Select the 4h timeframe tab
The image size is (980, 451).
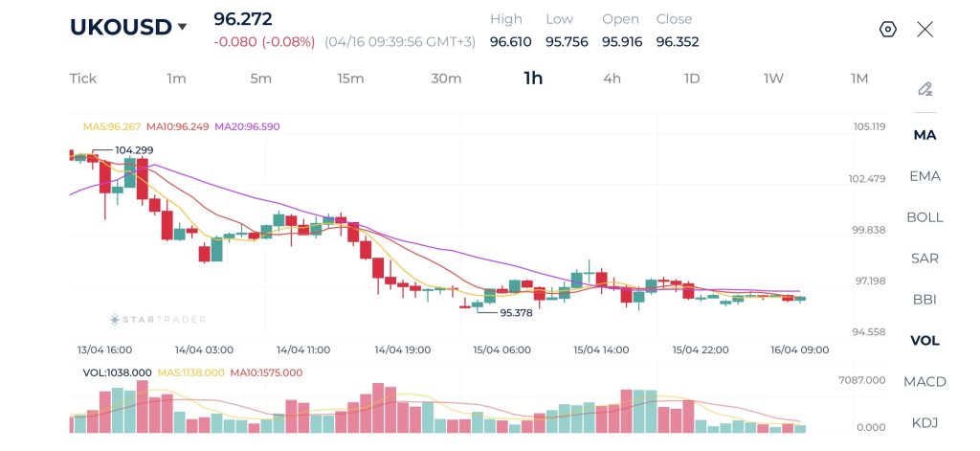(x=612, y=79)
